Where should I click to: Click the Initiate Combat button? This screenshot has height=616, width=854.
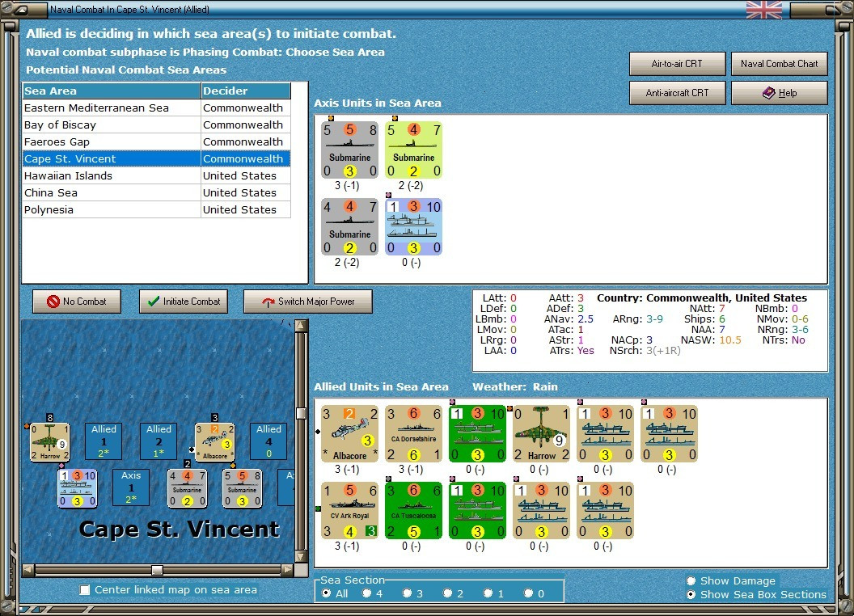(184, 302)
